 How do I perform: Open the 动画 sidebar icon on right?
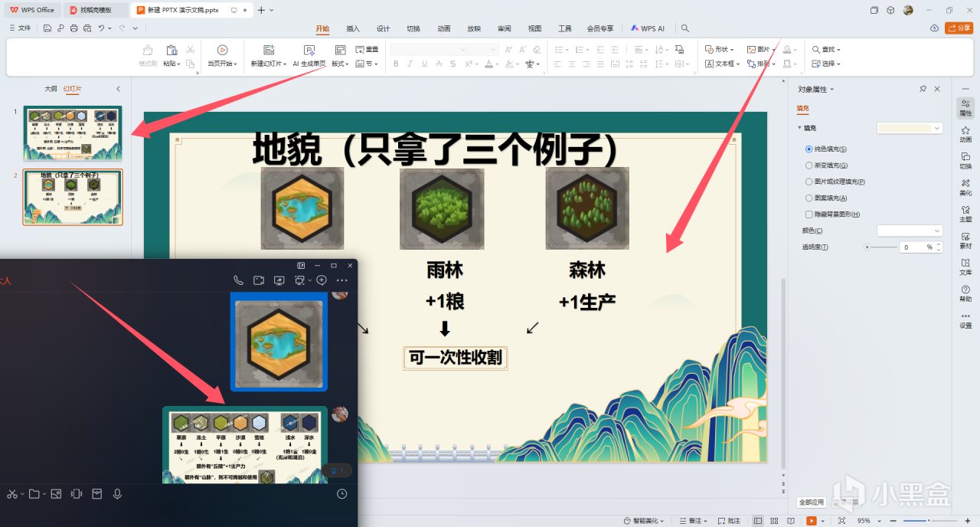[965, 134]
